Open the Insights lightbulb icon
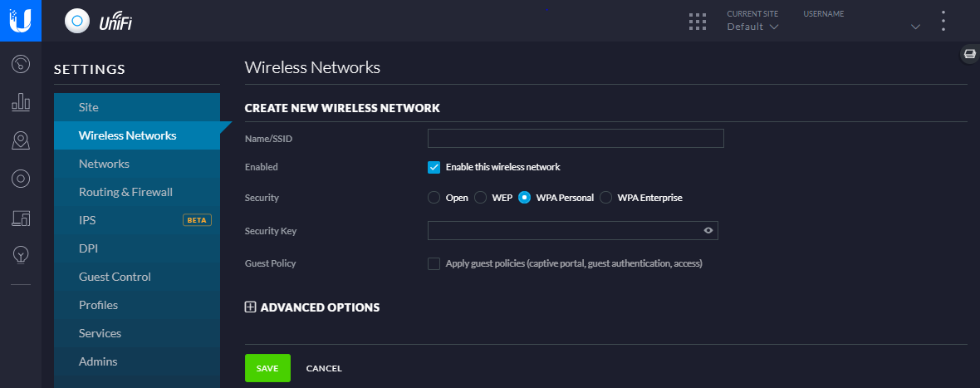980x388 pixels. point(21,255)
